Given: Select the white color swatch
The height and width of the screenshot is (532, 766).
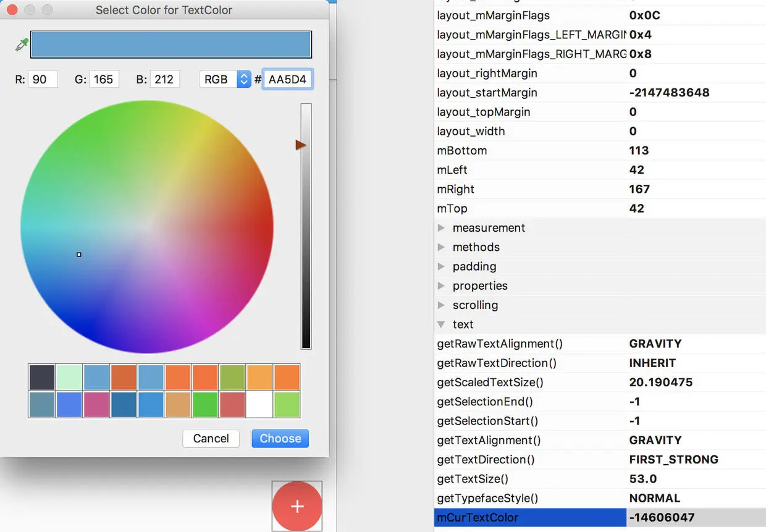Looking at the screenshot, I should (x=259, y=405).
